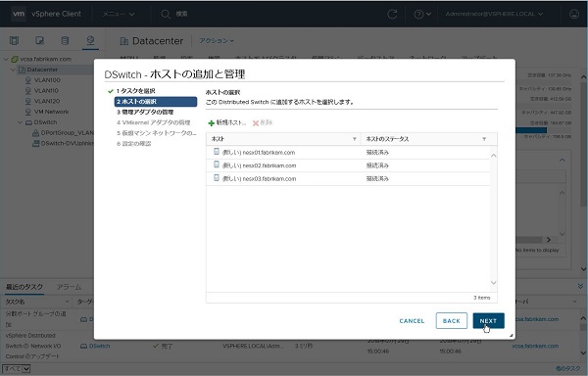The width and height of the screenshot is (588, 376).
Task: Open vcsa.fabrikam.com link in first task row
Action: coord(536,319)
